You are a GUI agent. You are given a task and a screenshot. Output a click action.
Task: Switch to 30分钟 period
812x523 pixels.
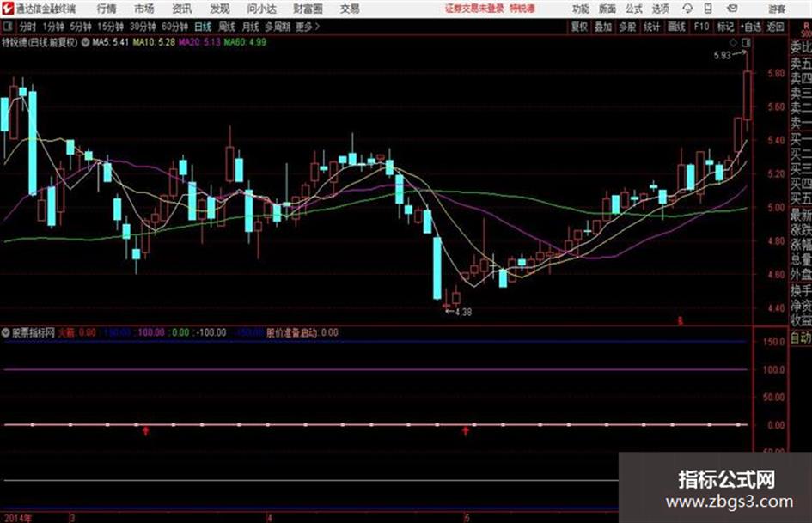[x=143, y=27]
